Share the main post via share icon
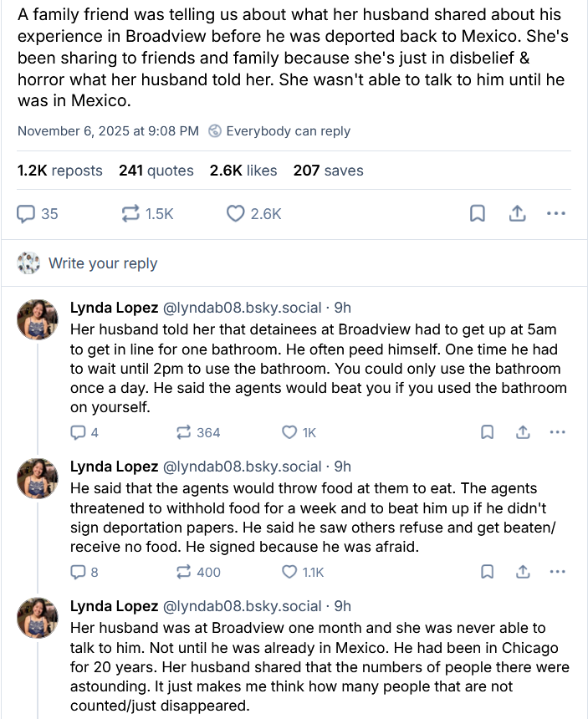The image size is (588, 719). [517, 213]
